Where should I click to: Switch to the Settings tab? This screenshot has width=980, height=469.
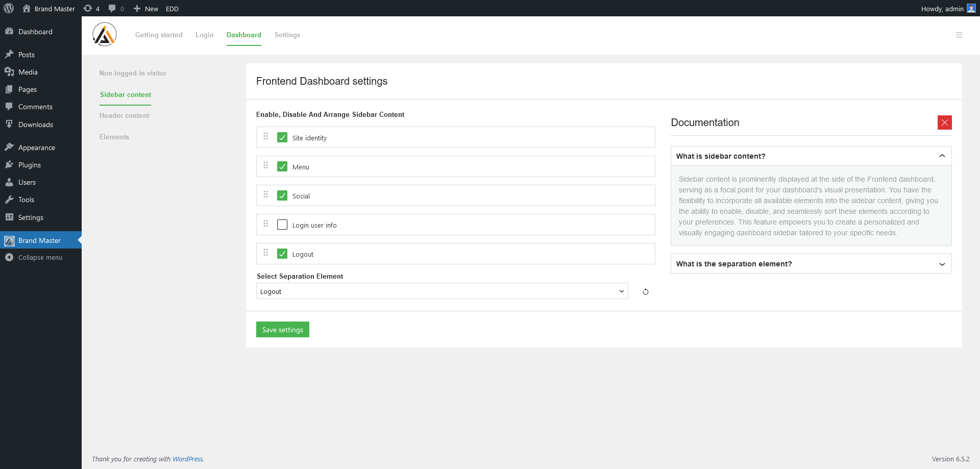(287, 35)
